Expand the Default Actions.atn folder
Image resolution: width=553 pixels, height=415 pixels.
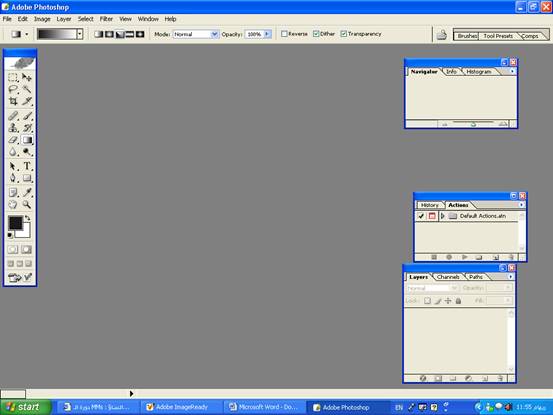point(443,216)
